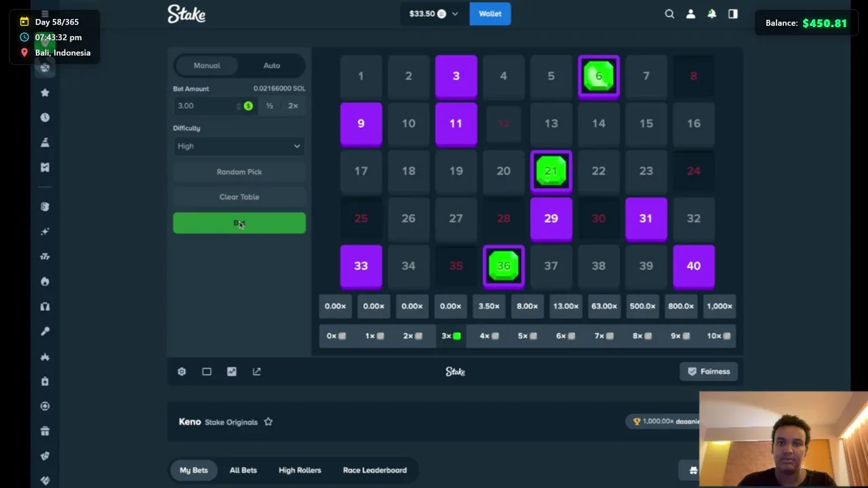The height and width of the screenshot is (488, 868).
Task: Click Clear Table
Action: pos(239,197)
